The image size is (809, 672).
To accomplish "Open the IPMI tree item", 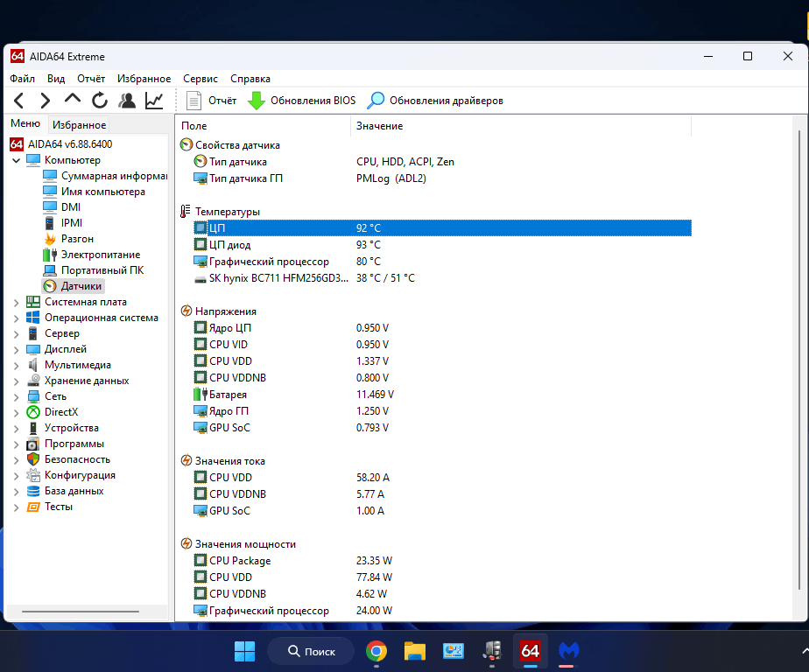I will (x=63, y=223).
